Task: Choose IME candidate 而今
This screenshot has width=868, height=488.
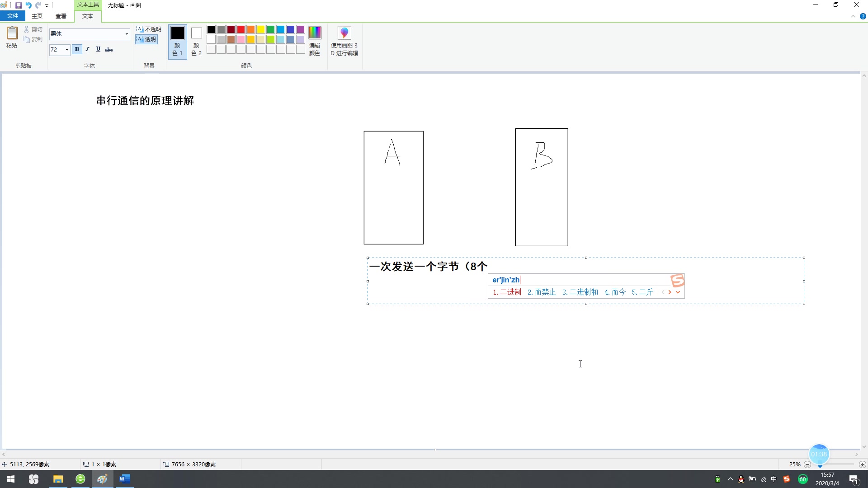Action: [x=615, y=292]
